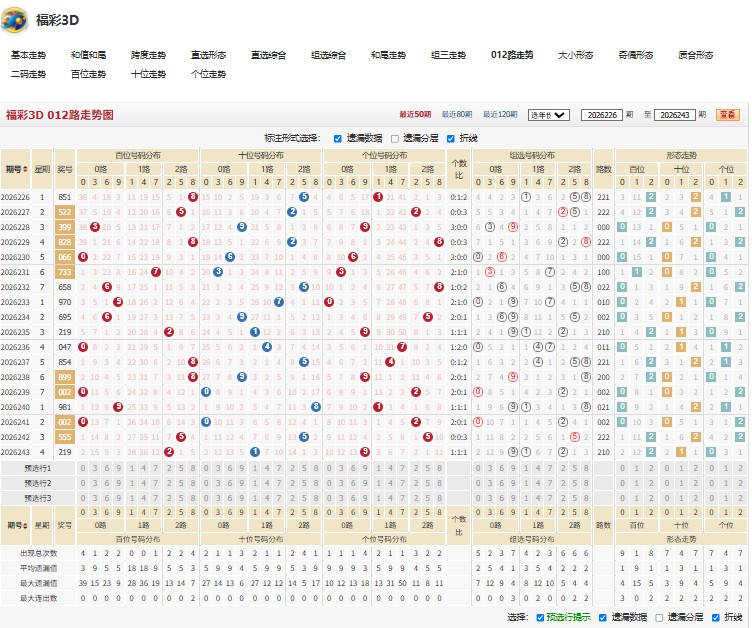Open 十位走势 chart
This screenshot has width=752, height=628.
[x=148, y=74]
